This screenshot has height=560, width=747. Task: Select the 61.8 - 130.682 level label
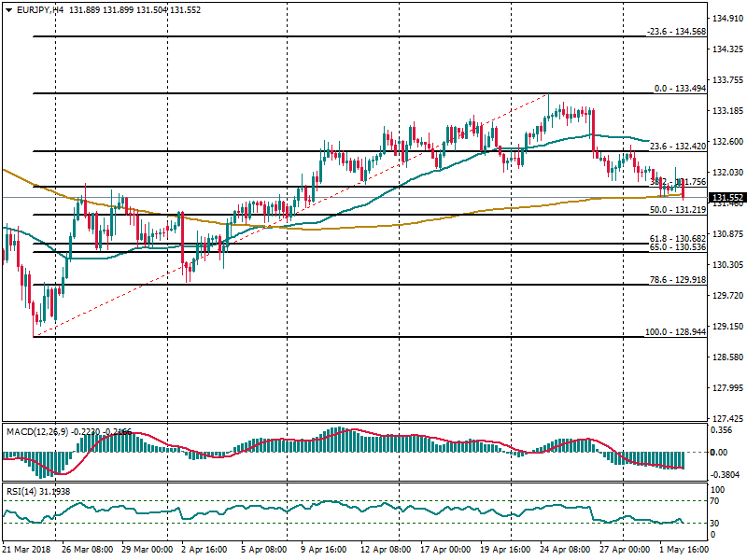pos(677,240)
